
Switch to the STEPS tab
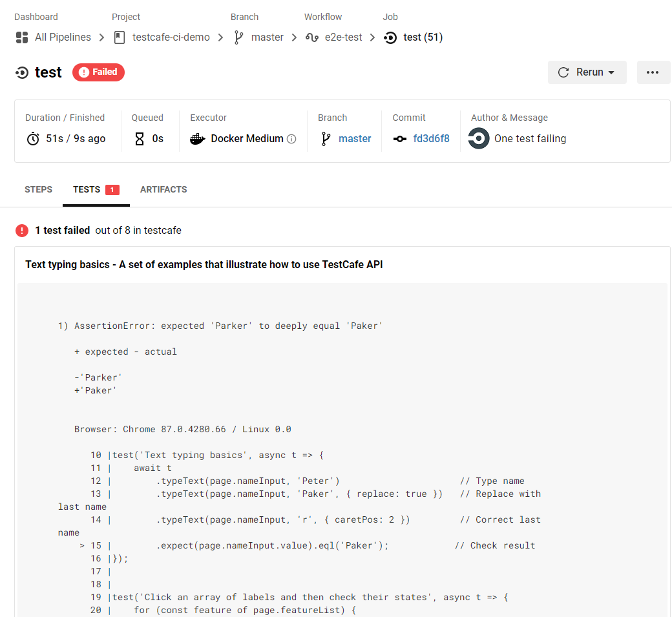coord(38,189)
